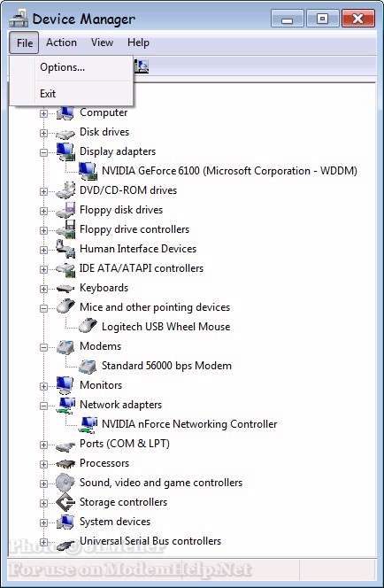
Task: Select the Processors chip icon
Action: pyautogui.click(x=65, y=463)
